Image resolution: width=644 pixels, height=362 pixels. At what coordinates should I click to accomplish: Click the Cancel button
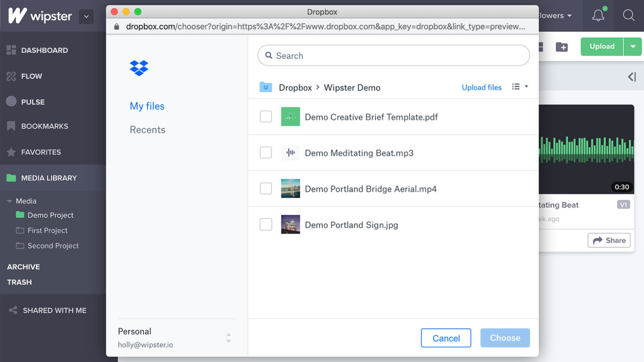(446, 338)
